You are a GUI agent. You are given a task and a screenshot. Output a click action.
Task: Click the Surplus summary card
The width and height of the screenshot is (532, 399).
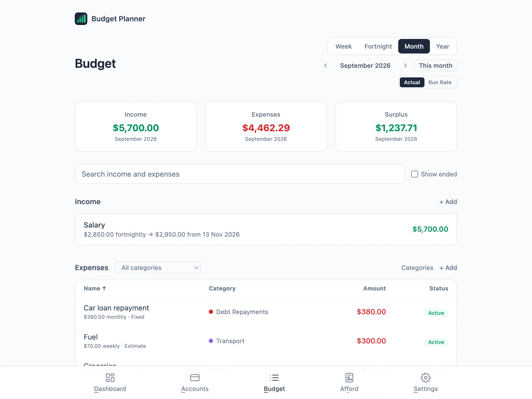(396, 127)
